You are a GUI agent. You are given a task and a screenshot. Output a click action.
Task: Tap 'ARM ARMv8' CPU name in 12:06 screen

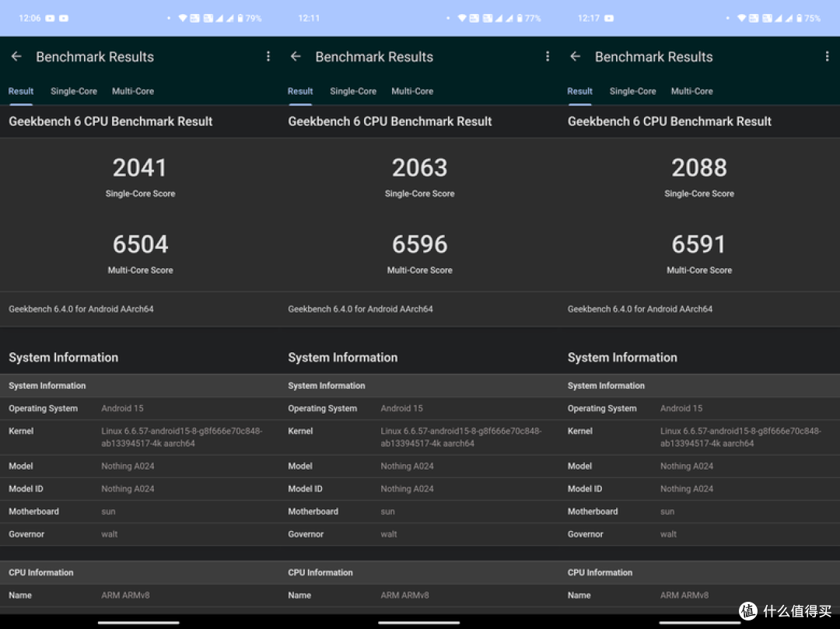[125, 595]
